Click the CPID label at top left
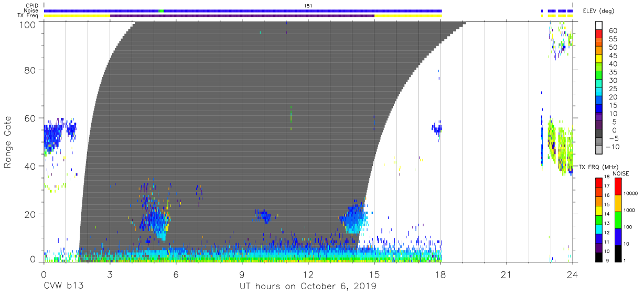 pos(31,5)
